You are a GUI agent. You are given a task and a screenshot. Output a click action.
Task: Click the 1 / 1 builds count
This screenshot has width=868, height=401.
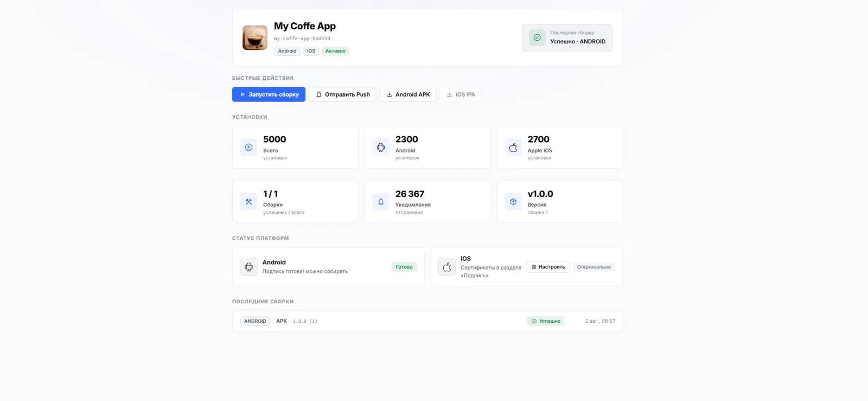click(x=271, y=194)
